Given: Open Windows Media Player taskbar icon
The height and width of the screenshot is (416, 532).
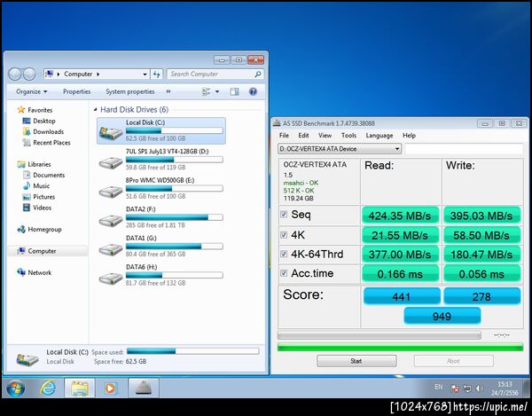Looking at the screenshot, I should (x=111, y=388).
